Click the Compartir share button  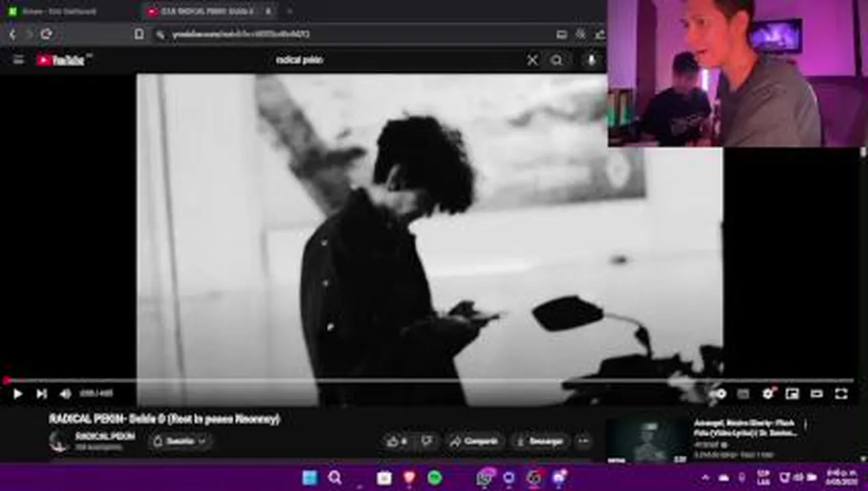475,441
